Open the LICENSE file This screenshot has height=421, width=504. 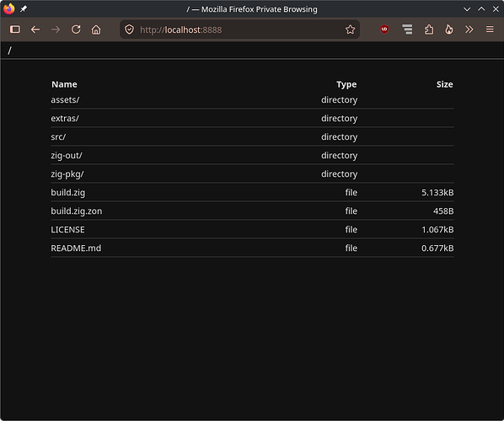coord(67,230)
